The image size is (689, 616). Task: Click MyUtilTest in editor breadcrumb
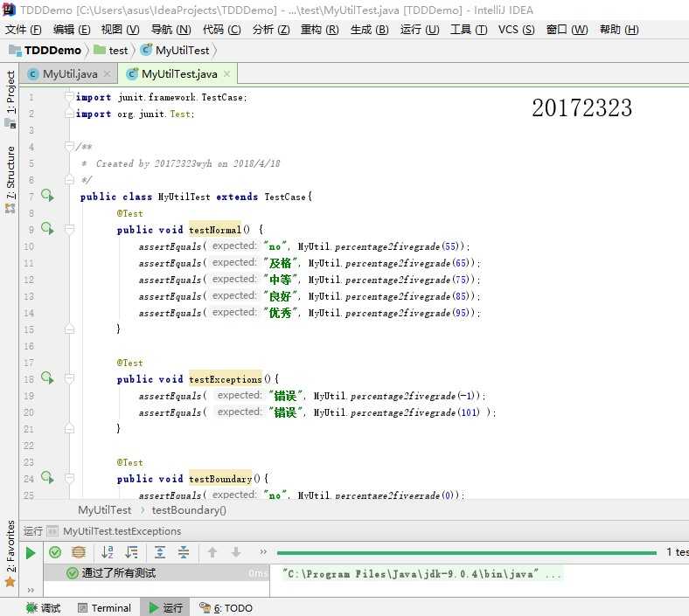pyautogui.click(x=105, y=509)
